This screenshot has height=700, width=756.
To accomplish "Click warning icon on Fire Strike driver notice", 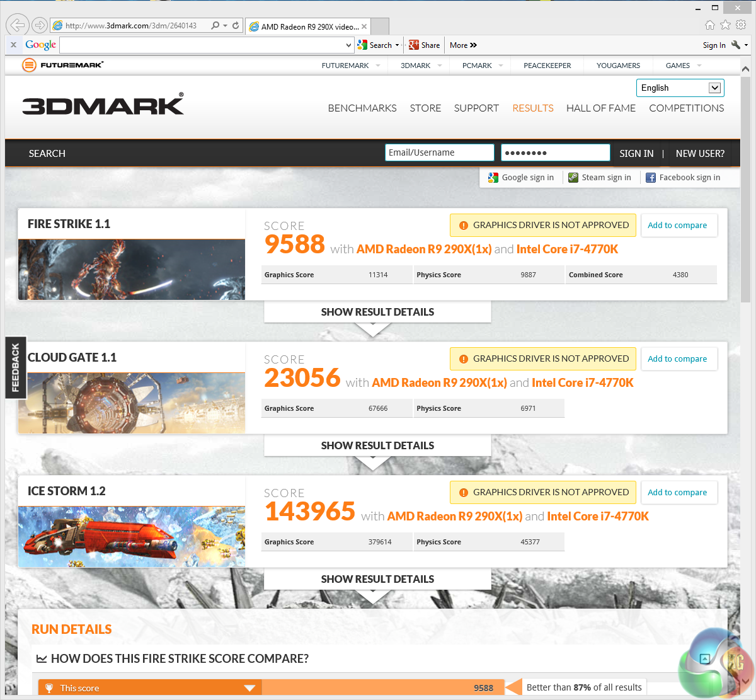I will coord(464,226).
